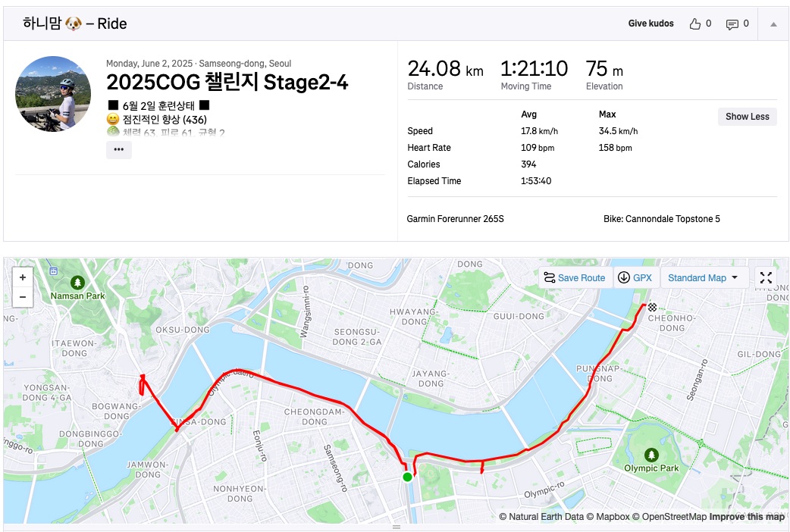Click the Olympic Park map marker

pos(650,455)
